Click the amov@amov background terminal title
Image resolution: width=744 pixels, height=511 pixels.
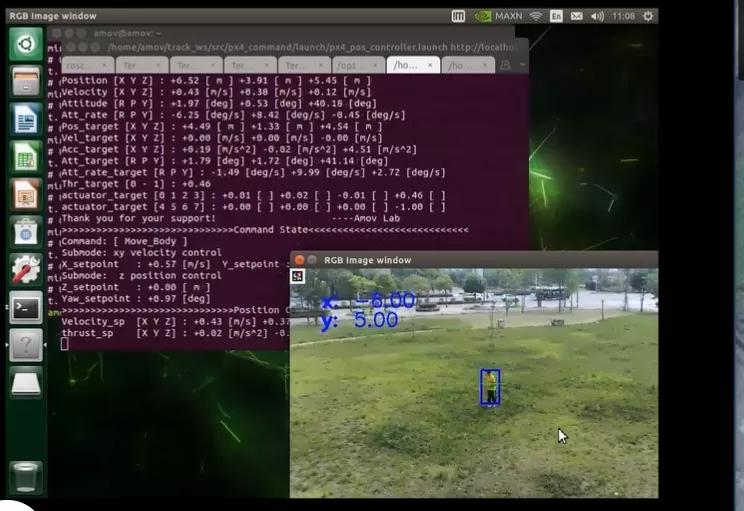[x=127, y=33]
